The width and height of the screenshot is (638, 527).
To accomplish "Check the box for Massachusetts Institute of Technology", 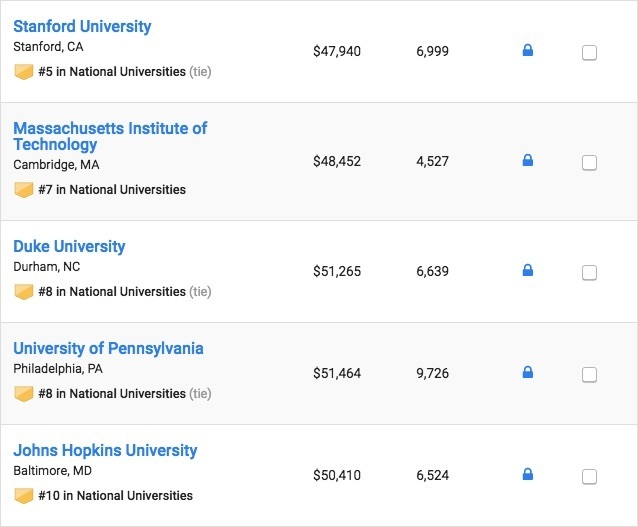I will click(x=589, y=163).
